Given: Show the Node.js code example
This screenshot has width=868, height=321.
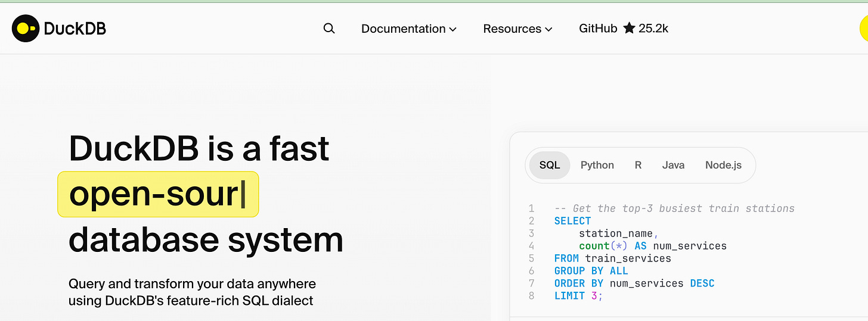Looking at the screenshot, I should tap(723, 165).
